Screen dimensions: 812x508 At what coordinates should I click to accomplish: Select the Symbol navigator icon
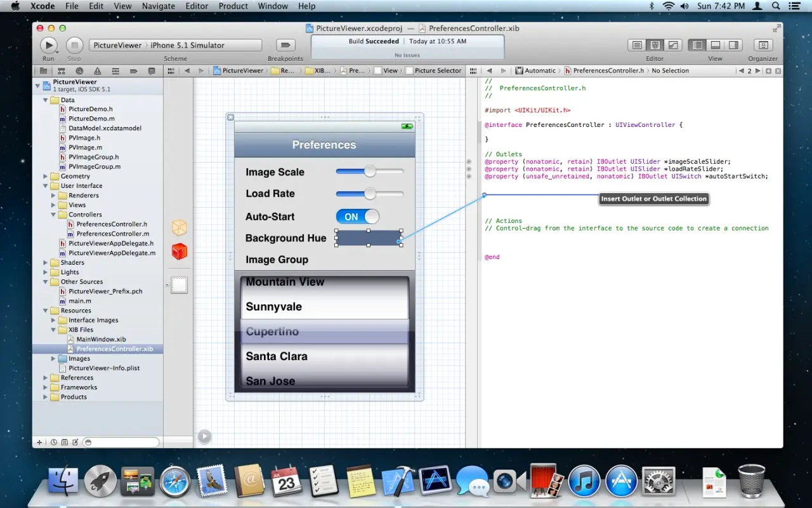point(61,70)
